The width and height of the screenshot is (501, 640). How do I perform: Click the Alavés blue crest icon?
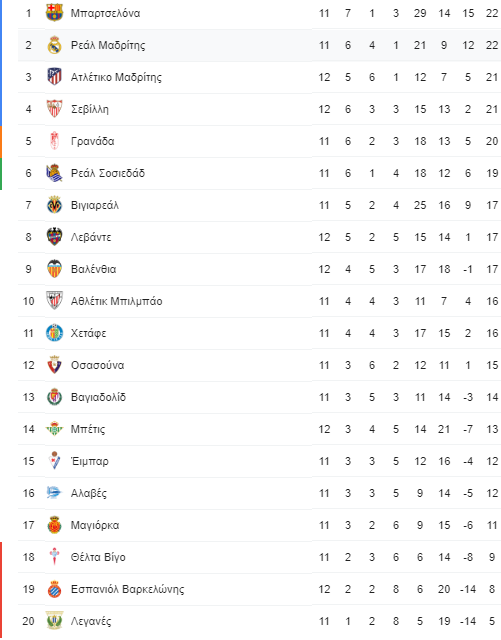pyautogui.click(x=54, y=493)
